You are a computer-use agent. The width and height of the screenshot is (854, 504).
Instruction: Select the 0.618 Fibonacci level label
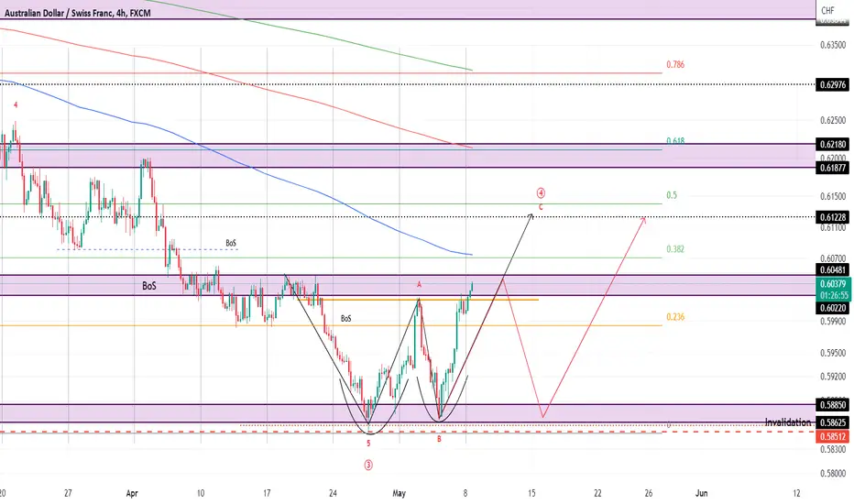tap(675, 140)
